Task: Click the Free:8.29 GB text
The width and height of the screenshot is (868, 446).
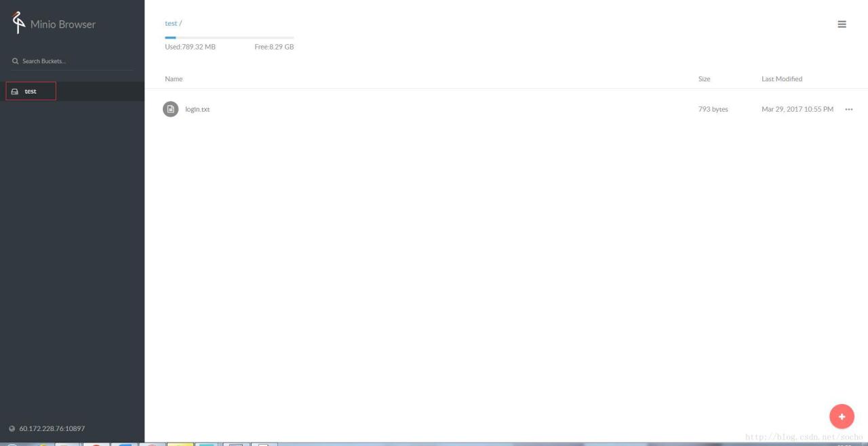Action: tap(274, 47)
